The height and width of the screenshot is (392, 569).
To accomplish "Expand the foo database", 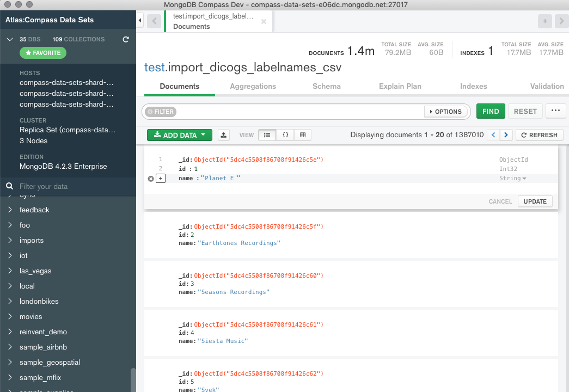I will tap(10, 225).
